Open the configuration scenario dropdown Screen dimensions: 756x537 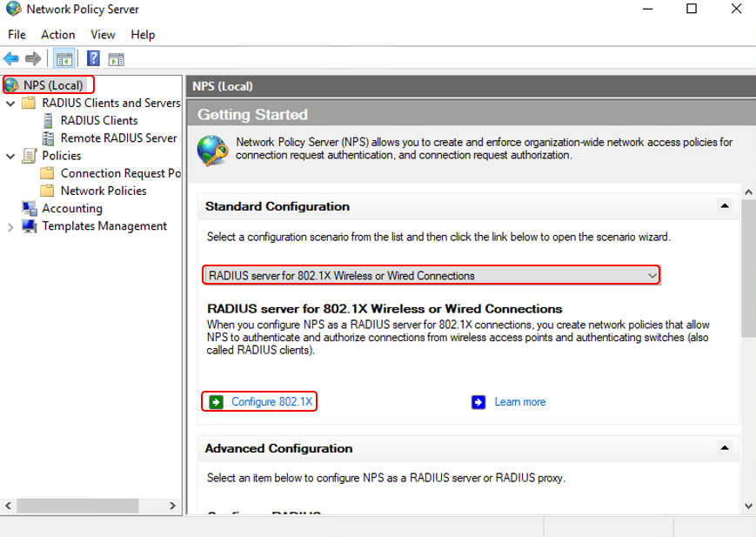pyautogui.click(x=431, y=276)
